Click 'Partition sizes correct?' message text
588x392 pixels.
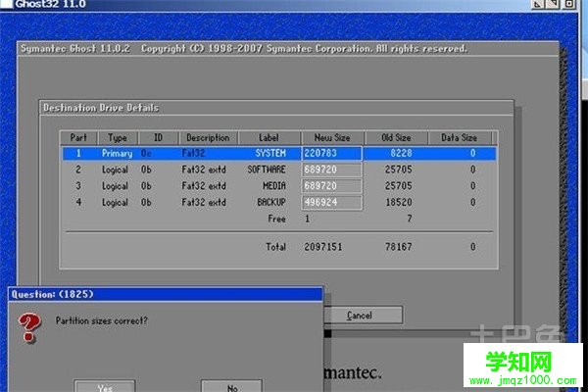pos(102,320)
